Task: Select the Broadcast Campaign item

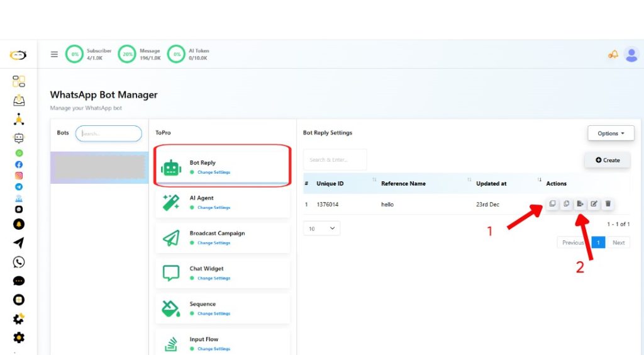Action: [219, 237]
